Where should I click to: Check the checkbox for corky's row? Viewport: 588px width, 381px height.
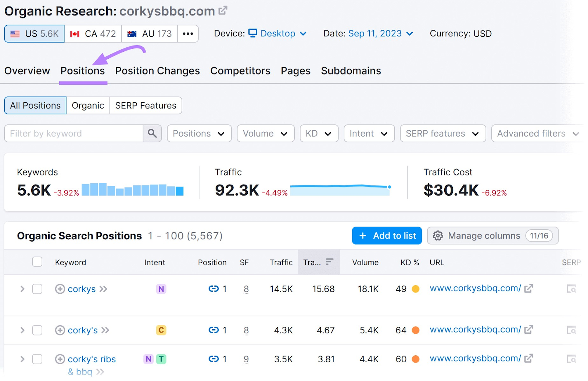point(37,330)
